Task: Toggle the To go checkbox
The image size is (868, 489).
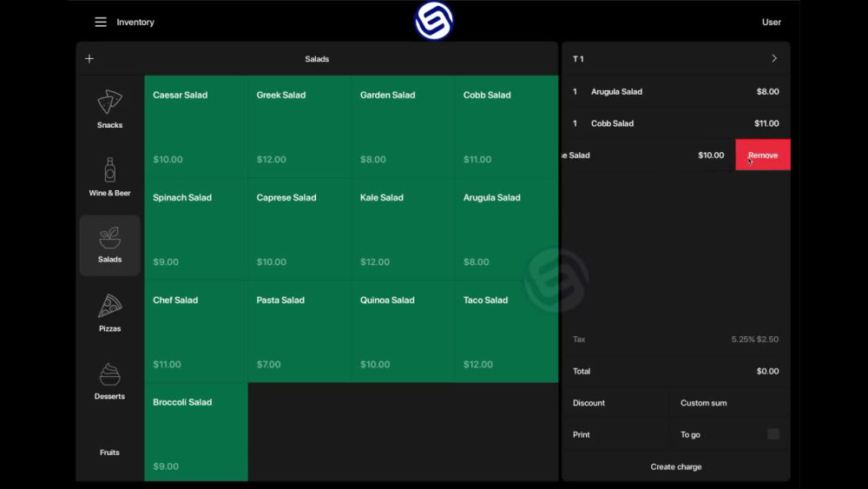Action: pos(773,434)
